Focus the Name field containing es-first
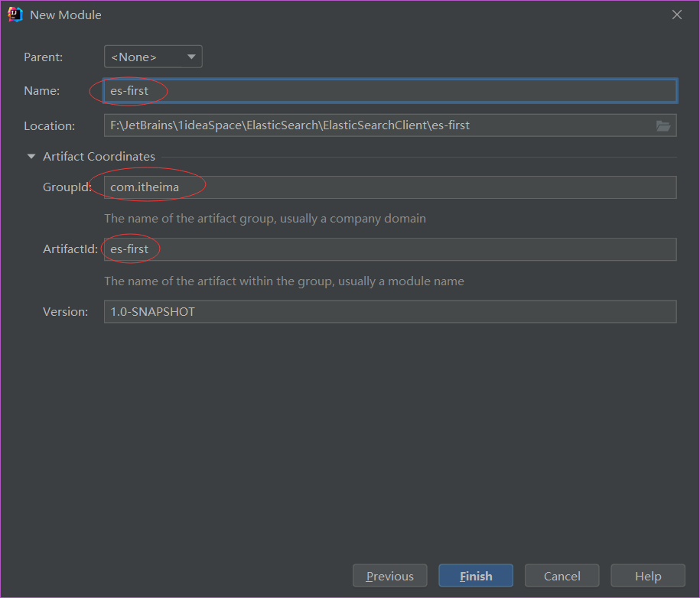The image size is (700, 598). pyautogui.click(x=390, y=91)
